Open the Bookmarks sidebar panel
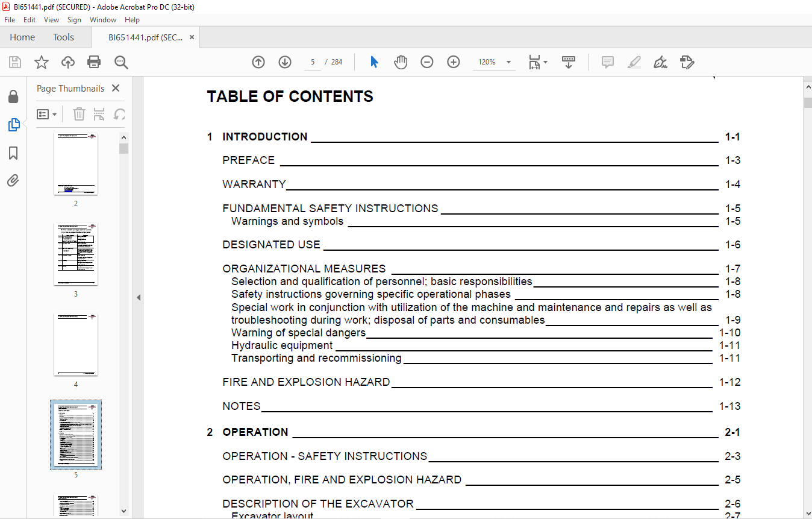 coord(13,153)
